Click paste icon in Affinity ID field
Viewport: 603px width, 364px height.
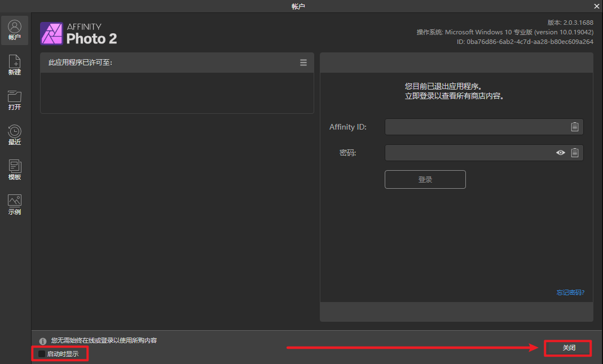point(575,127)
